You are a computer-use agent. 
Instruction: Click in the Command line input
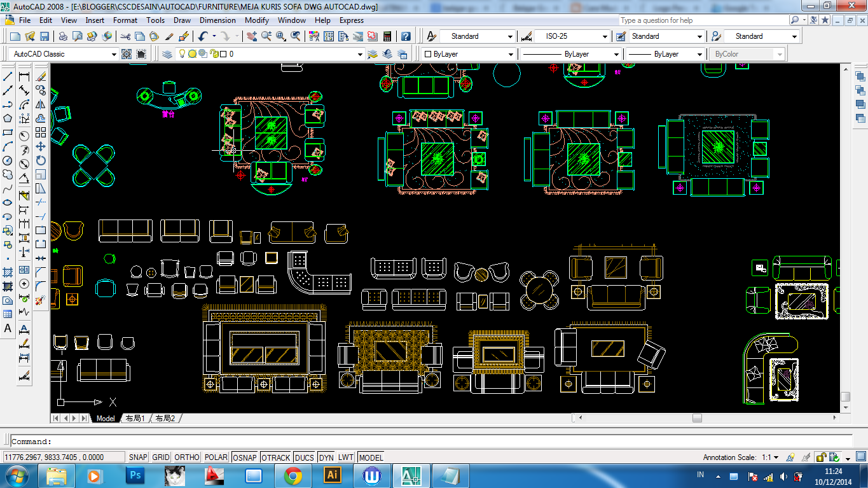tap(431, 441)
